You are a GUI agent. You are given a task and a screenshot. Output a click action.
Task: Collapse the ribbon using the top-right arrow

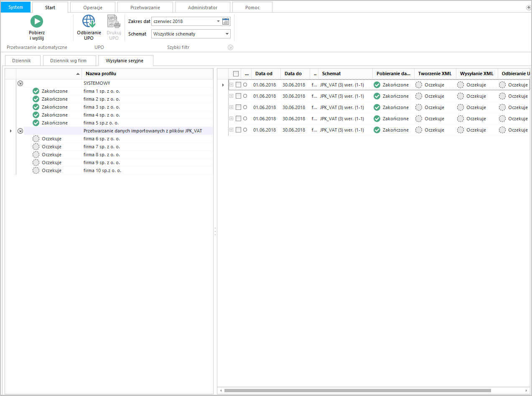(x=528, y=8)
